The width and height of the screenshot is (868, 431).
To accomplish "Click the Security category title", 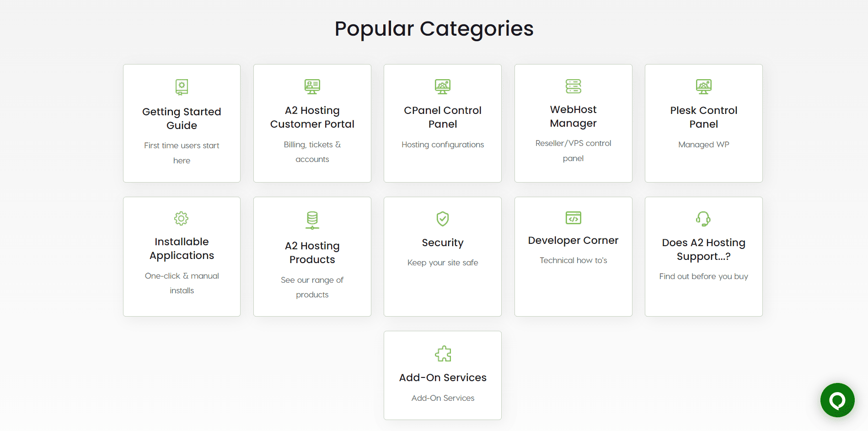I will click(443, 242).
